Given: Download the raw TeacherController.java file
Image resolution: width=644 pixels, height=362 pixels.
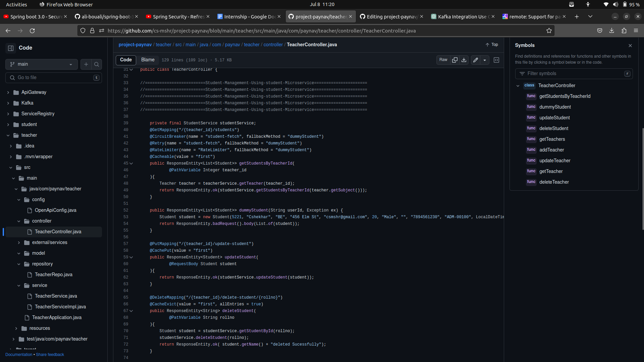Looking at the screenshot, I should click(464, 60).
